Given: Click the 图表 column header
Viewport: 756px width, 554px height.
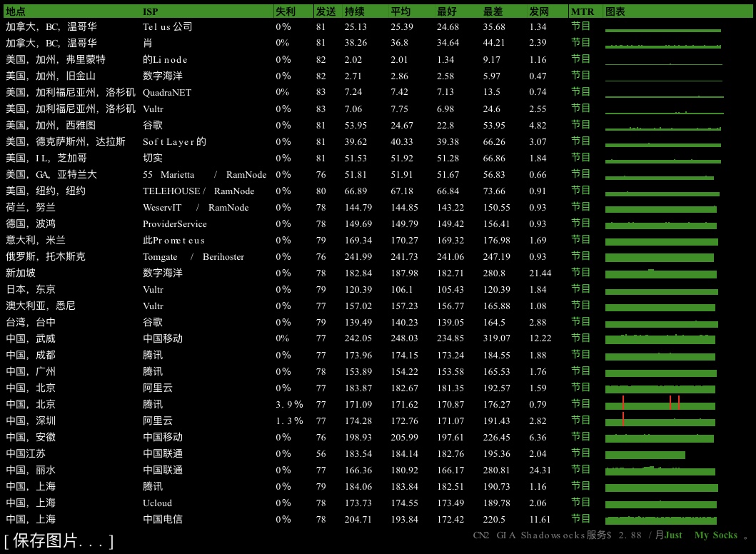Looking at the screenshot, I should click(x=615, y=11).
